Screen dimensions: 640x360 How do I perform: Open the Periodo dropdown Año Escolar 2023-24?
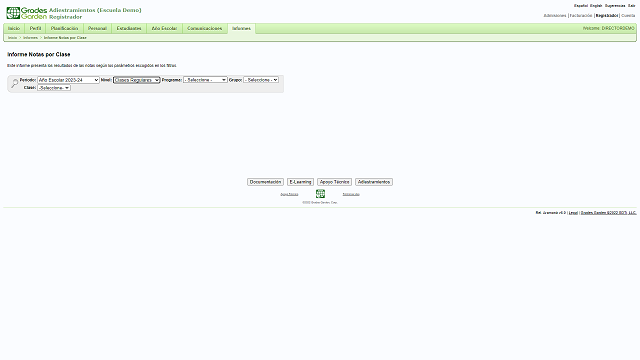click(68, 80)
